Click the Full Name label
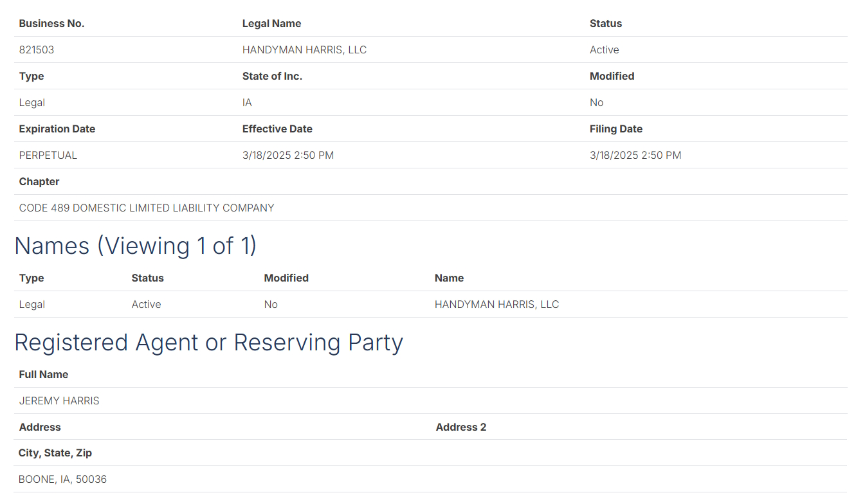 pyautogui.click(x=44, y=374)
